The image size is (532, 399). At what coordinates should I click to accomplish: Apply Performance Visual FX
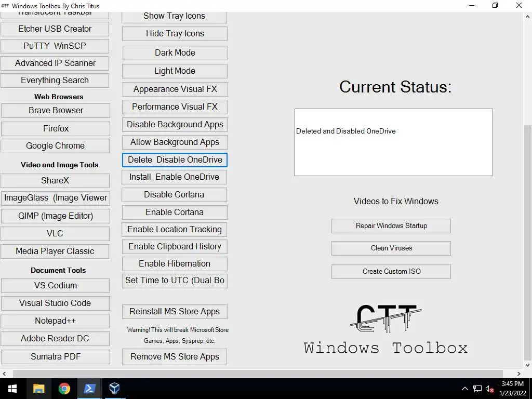click(x=175, y=107)
